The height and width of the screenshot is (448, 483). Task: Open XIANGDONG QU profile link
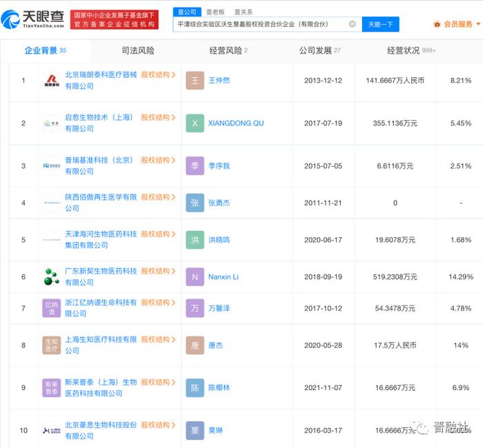point(236,123)
